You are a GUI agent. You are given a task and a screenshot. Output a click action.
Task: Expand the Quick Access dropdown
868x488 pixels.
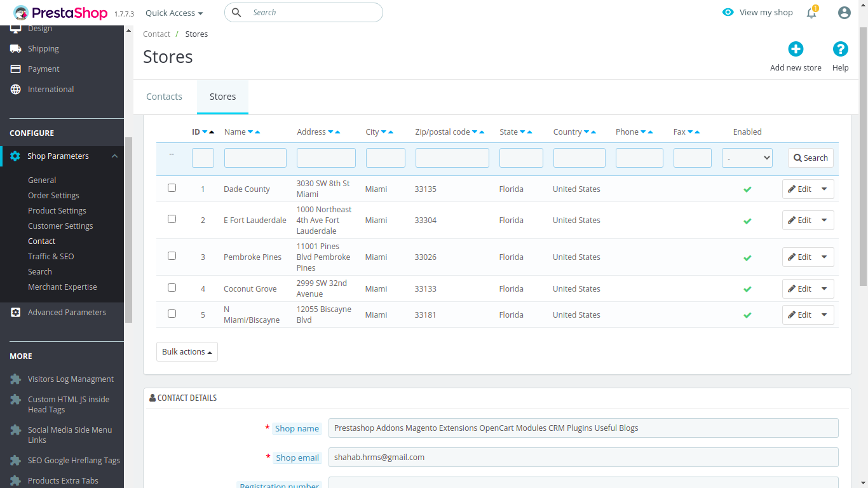174,13
